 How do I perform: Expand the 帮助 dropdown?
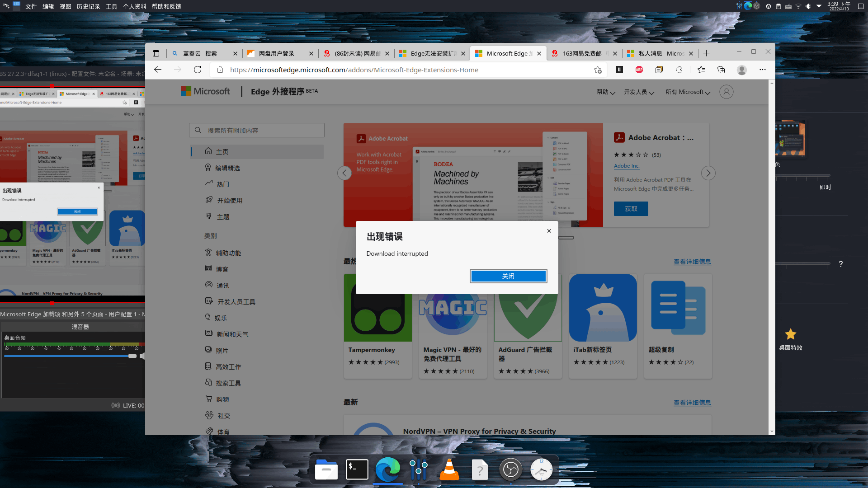[606, 92]
